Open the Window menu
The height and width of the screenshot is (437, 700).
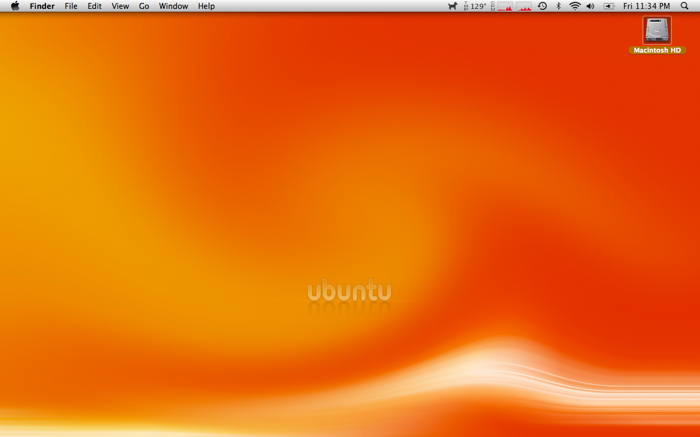click(x=173, y=6)
